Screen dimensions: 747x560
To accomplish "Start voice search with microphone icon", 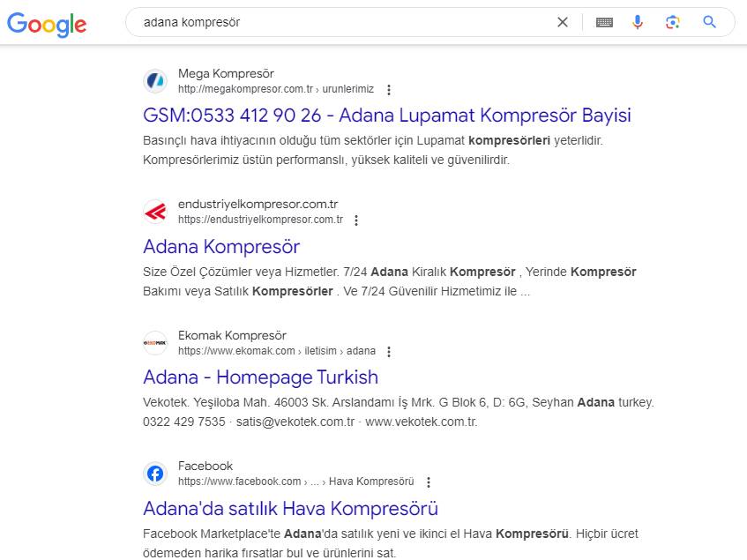I will [638, 22].
